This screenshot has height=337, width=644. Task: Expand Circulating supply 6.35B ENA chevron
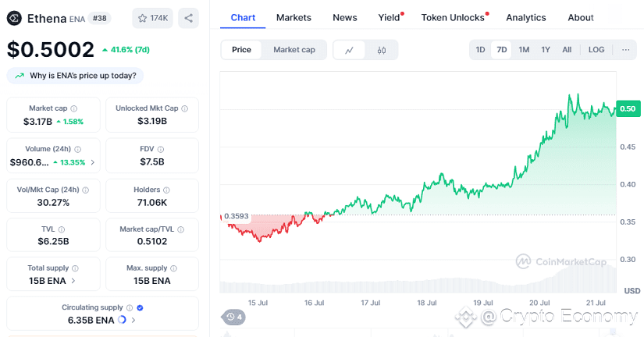point(133,320)
